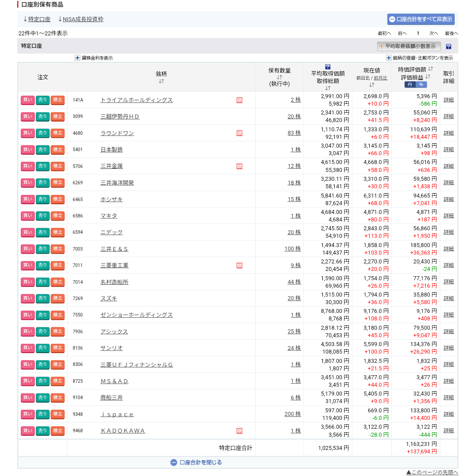Screen dimensions: 475x476
Task: Click 積立 button for 名村造船所
Action: point(57,282)
